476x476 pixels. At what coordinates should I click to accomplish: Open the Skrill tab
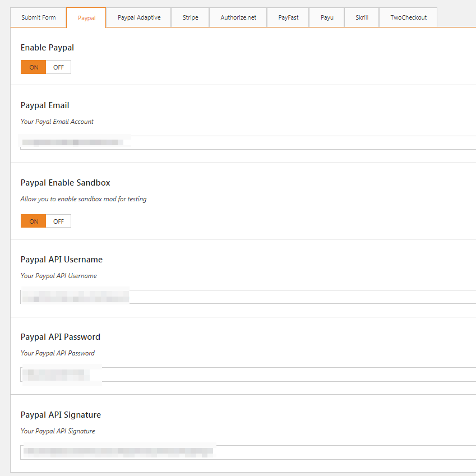click(x=362, y=17)
